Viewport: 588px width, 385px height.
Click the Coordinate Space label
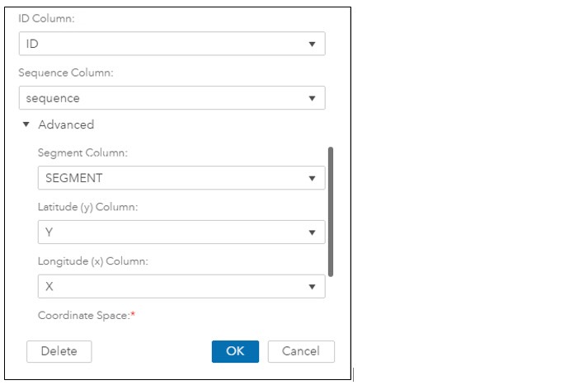point(87,316)
